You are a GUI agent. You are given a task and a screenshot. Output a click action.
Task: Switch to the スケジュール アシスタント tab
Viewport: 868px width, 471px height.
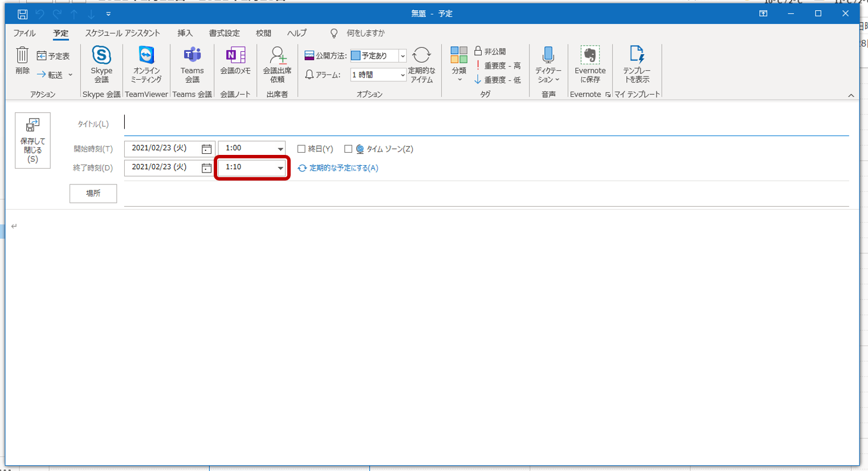(x=123, y=33)
